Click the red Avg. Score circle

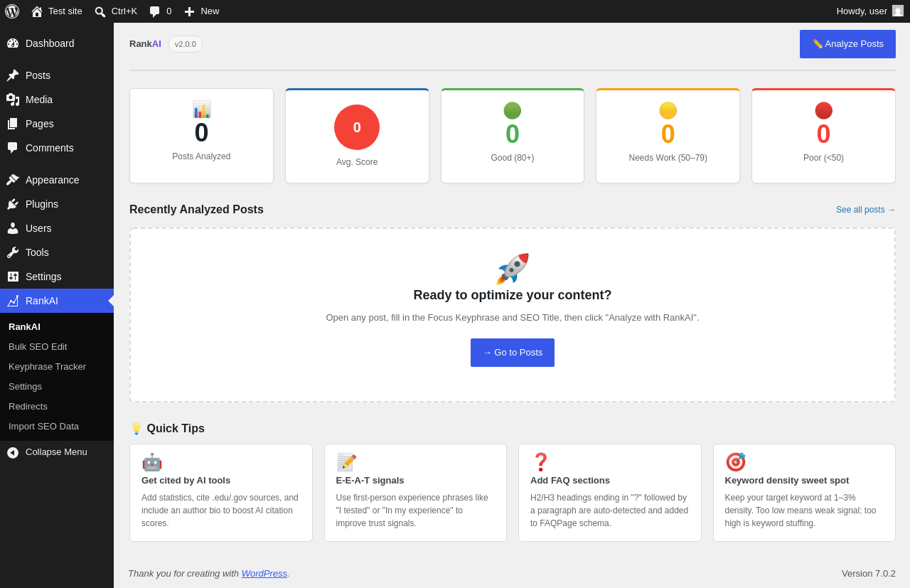coord(357,127)
